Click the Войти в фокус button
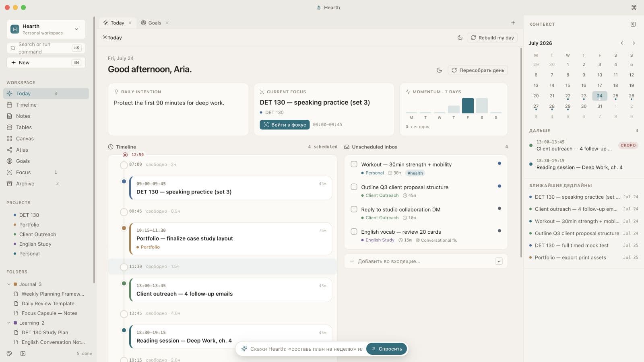 (x=285, y=125)
